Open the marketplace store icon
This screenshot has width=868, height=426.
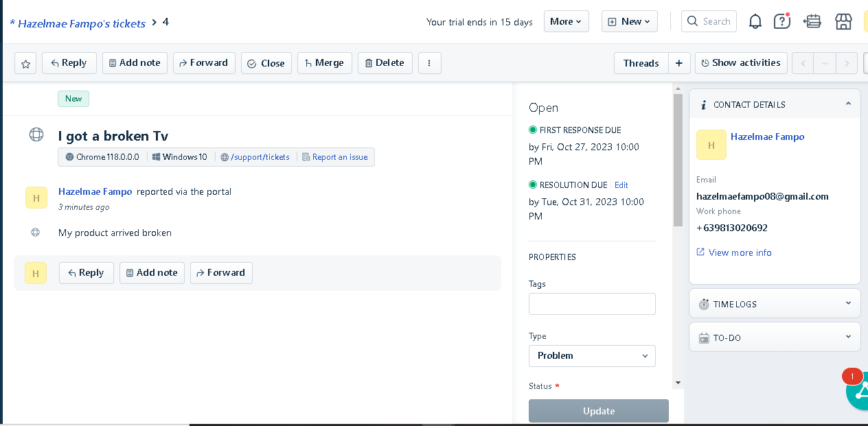(843, 21)
